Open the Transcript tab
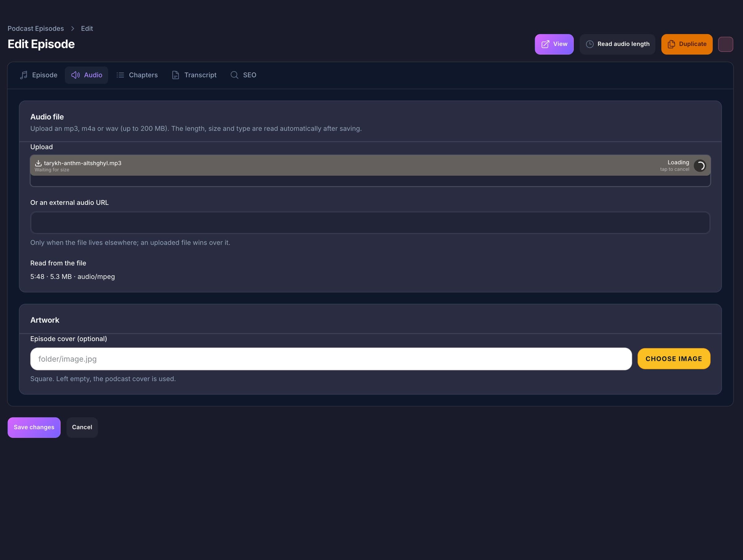The width and height of the screenshot is (743, 560). [x=194, y=75]
